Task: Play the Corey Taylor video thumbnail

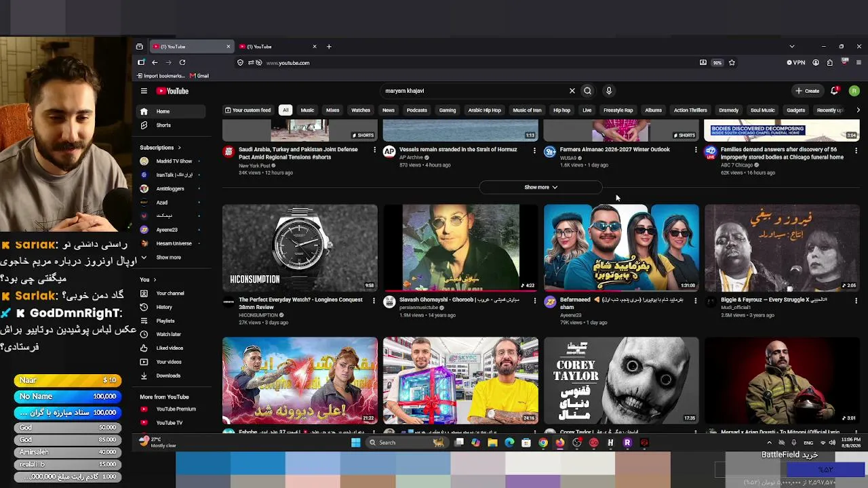Action: point(621,380)
